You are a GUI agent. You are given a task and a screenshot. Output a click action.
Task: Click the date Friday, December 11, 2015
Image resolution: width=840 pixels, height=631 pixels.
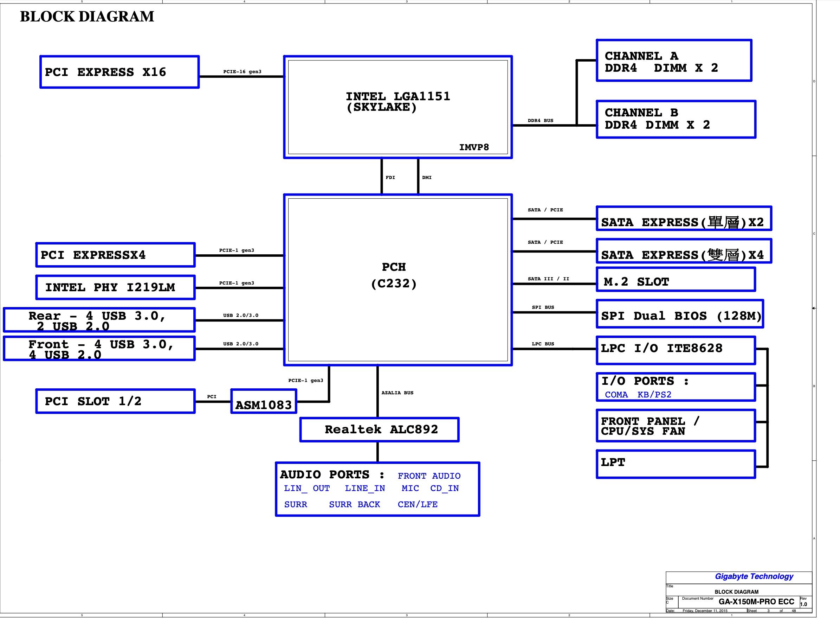705,611
